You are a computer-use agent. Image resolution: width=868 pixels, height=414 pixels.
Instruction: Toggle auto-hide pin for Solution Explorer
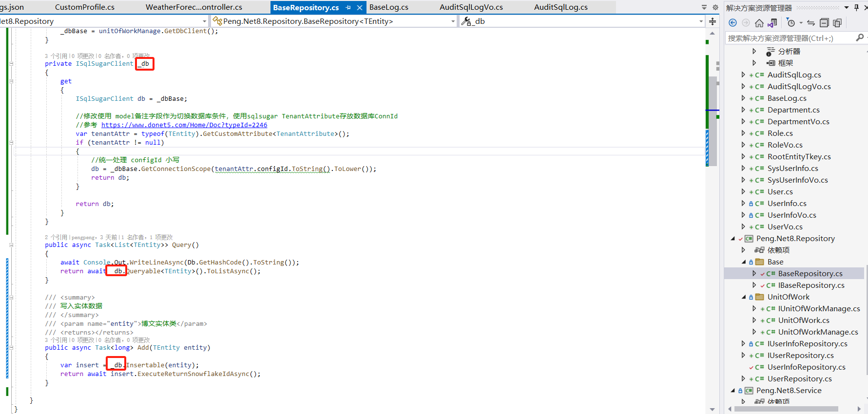click(x=856, y=7)
